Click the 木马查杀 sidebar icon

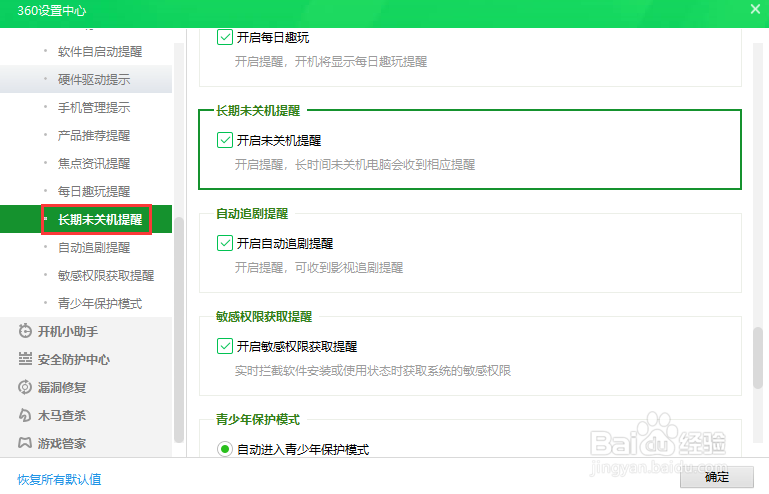[25, 415]
